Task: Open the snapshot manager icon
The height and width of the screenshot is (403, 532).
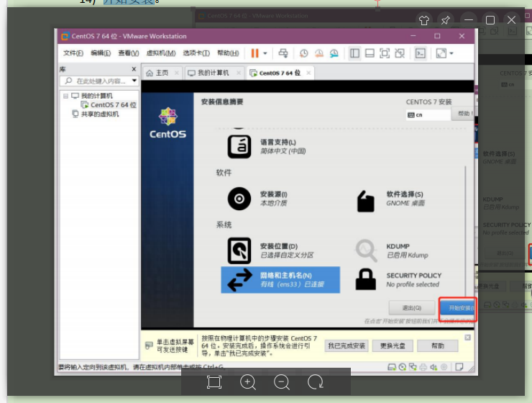Action: click(334, 53)
